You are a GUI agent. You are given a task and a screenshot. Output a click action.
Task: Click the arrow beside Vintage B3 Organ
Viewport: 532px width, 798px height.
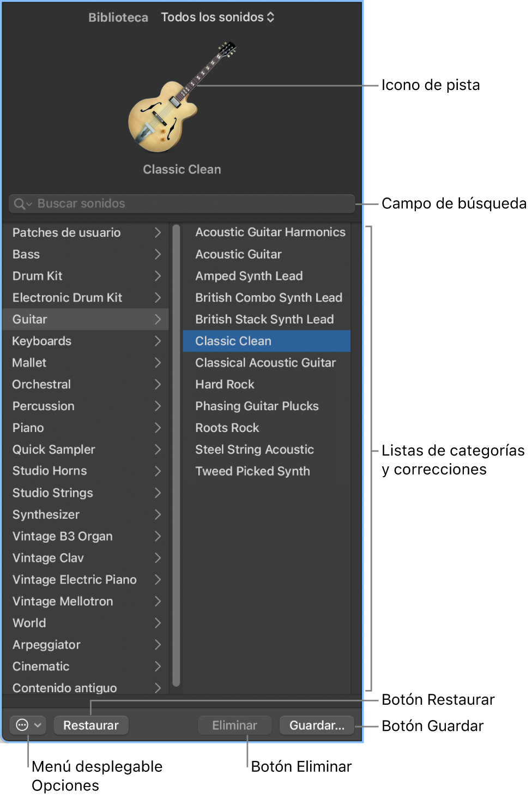click(x=158, y=536)
